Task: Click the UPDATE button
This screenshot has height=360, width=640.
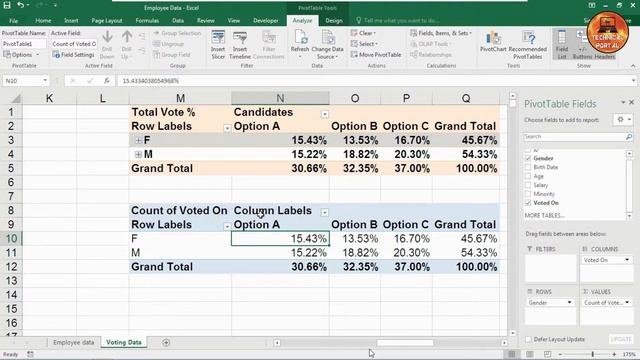Action: pos(621,339)
